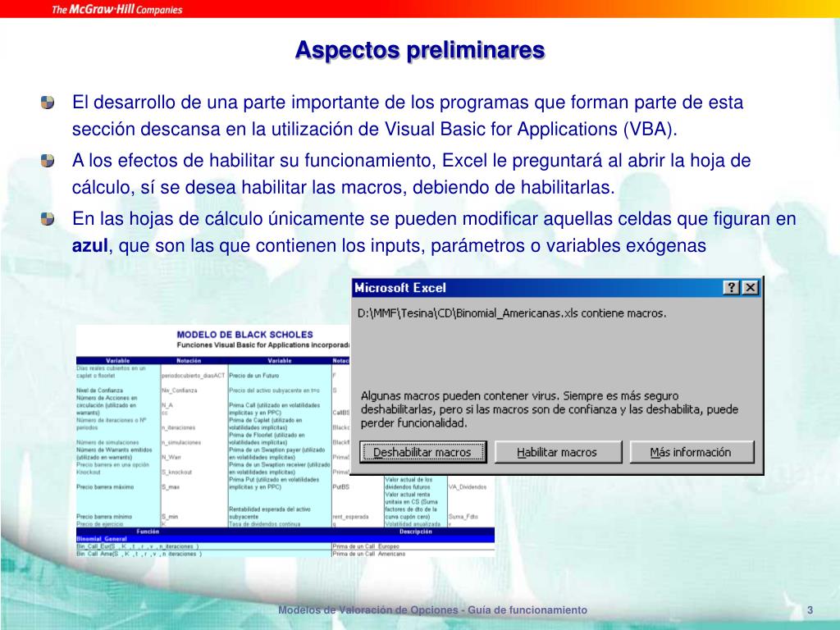The width and height of the screenshot is (840, 630).
Task: Click the Descripción column header
Action: [x=416, y=532]
